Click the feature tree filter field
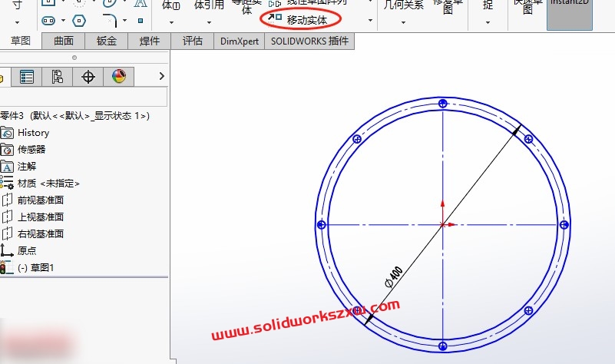This screenshot has width=615, height=364. [84, 97]
